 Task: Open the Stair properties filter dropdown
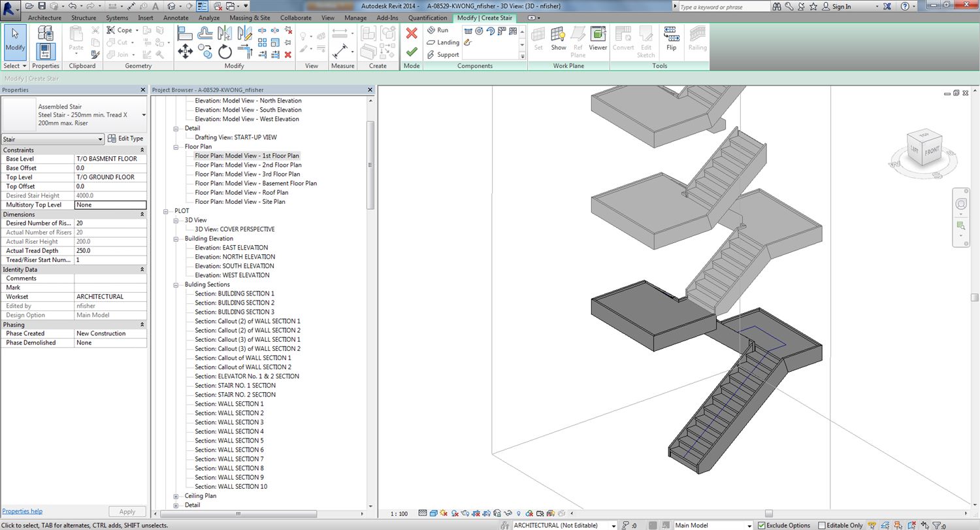(x=100, y=139)
